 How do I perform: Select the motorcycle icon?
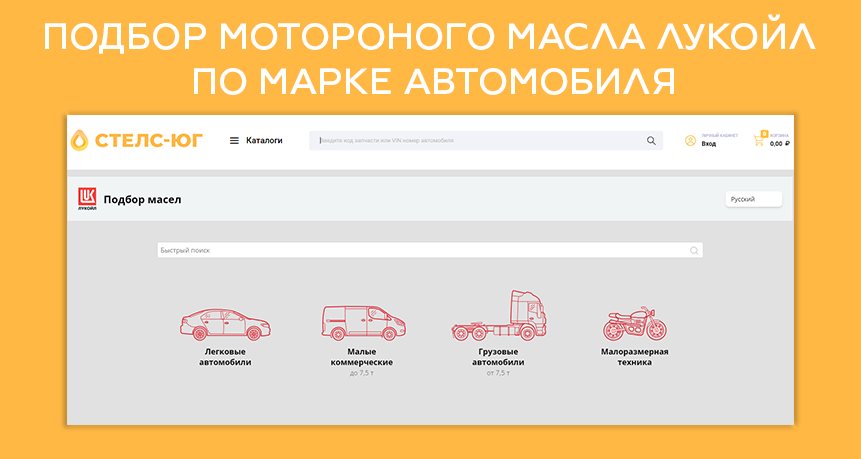635,324
